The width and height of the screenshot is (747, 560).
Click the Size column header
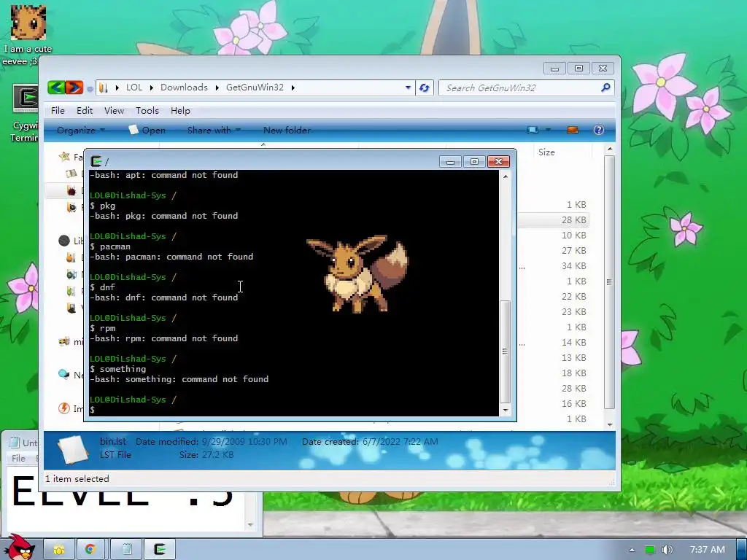tap(546, 152)
